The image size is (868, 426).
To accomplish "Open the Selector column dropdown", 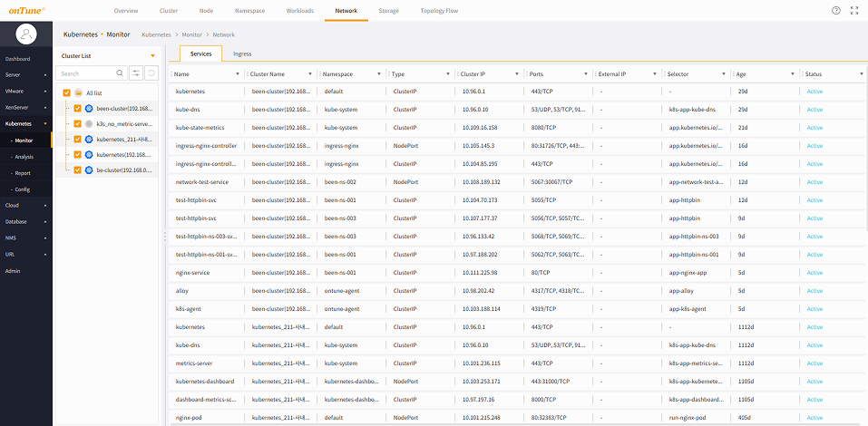I will pyautogui.click(x=724, y=73).
